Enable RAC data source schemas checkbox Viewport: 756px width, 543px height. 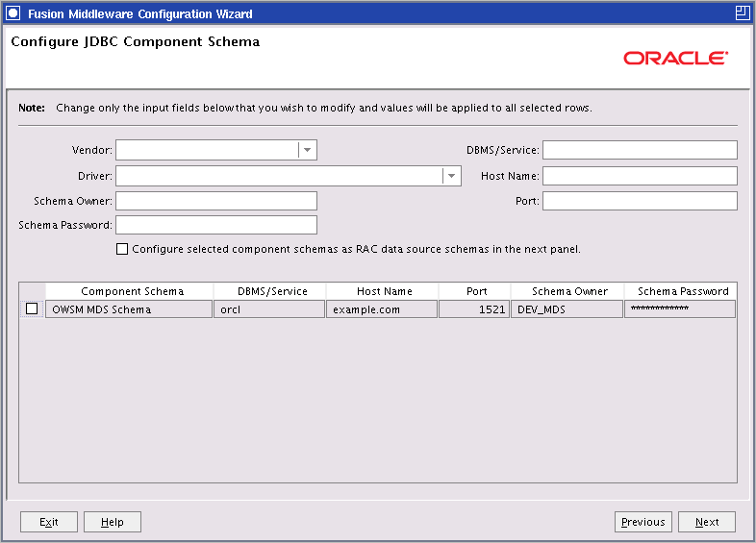click(122, 249)
